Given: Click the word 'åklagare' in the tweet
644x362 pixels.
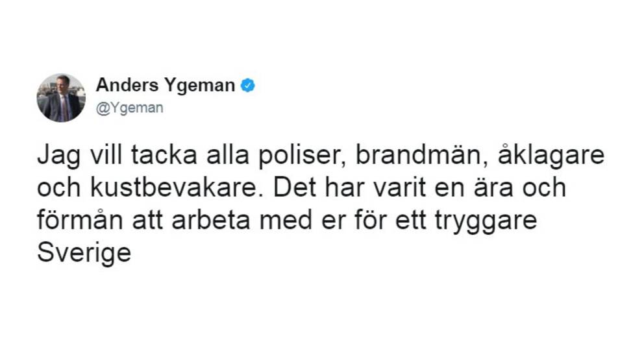Looking at the screenshot, I should pyautogui.click(x=551, y=156).
